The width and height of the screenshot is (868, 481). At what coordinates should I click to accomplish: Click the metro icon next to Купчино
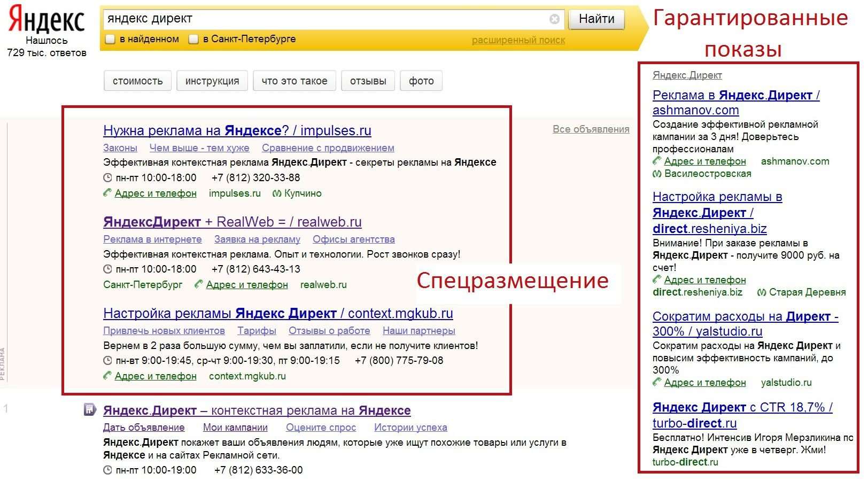[x=277, y=193]
